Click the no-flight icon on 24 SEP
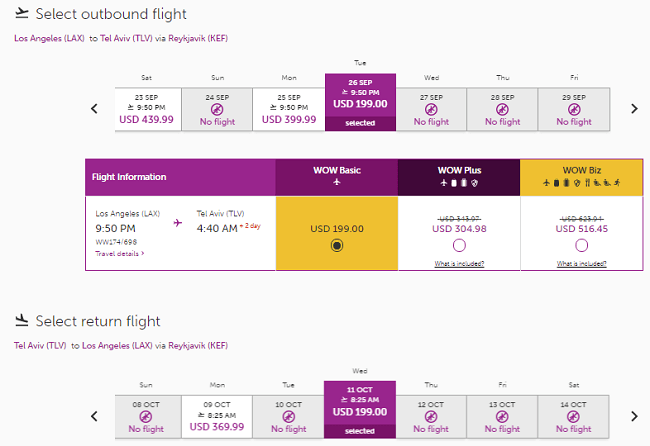This screenshot has width=650, height=446. pyautogui.click(x=217, y=109)
